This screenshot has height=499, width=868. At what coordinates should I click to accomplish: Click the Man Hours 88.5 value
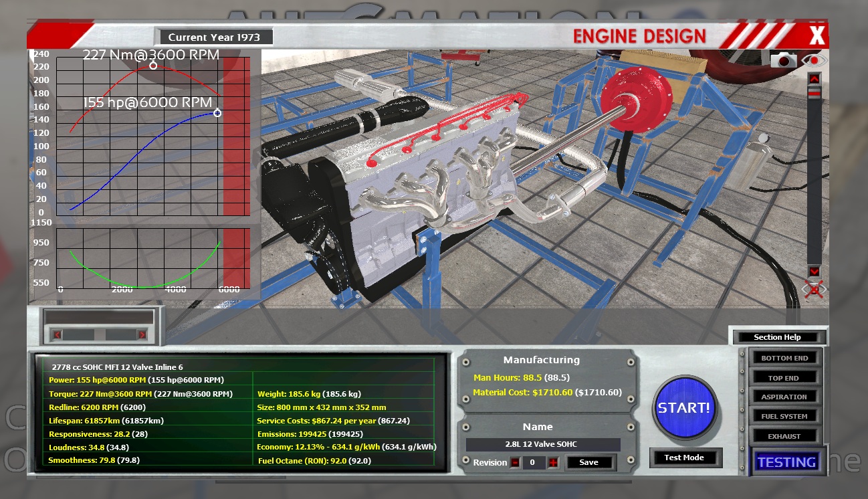point(522,378)
